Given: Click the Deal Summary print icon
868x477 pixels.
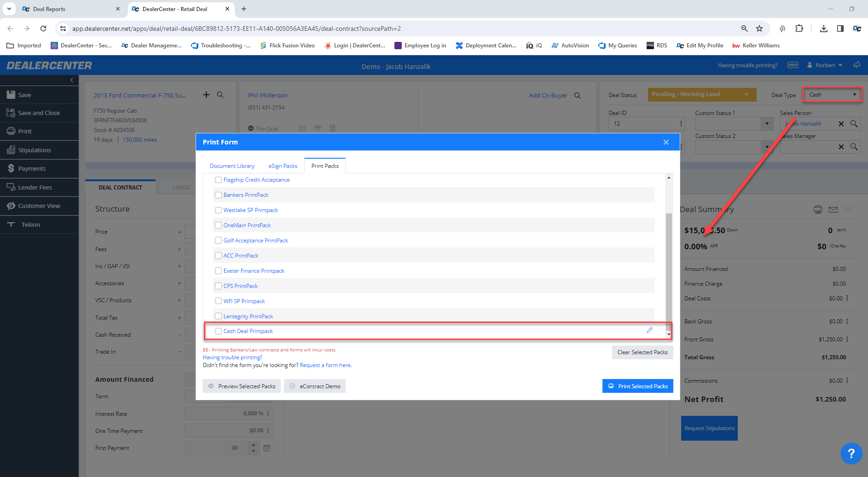Looking at the screenshot, I should click(x=818, y=210).
